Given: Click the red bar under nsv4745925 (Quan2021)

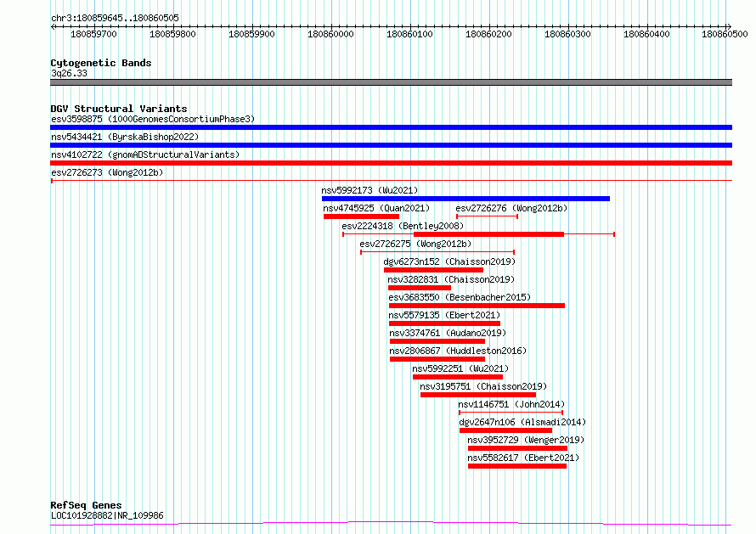Looking at the screenshot, I should point(361,216).
